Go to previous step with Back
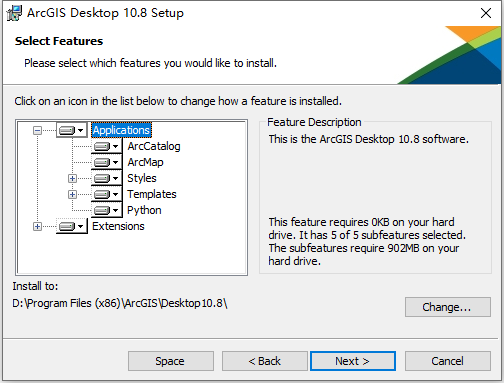Screen dimensions: 504x383 tap(265, 361)
